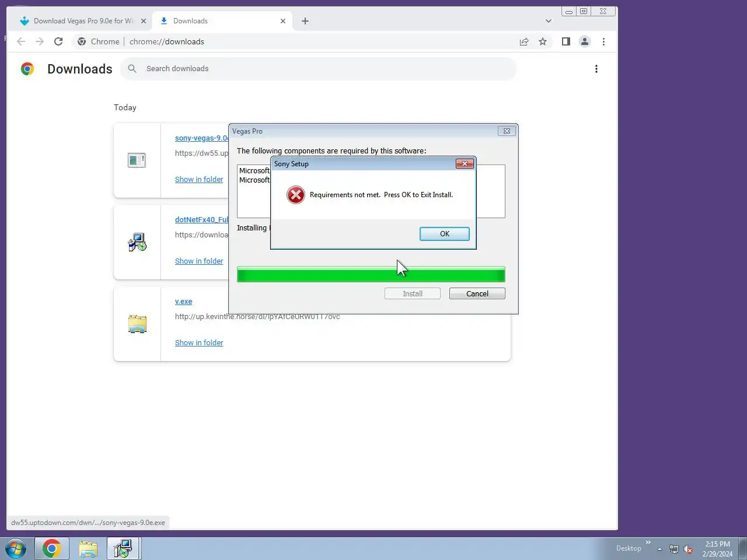Click the red error icon in Sony Setup

[x=296, y=195]
